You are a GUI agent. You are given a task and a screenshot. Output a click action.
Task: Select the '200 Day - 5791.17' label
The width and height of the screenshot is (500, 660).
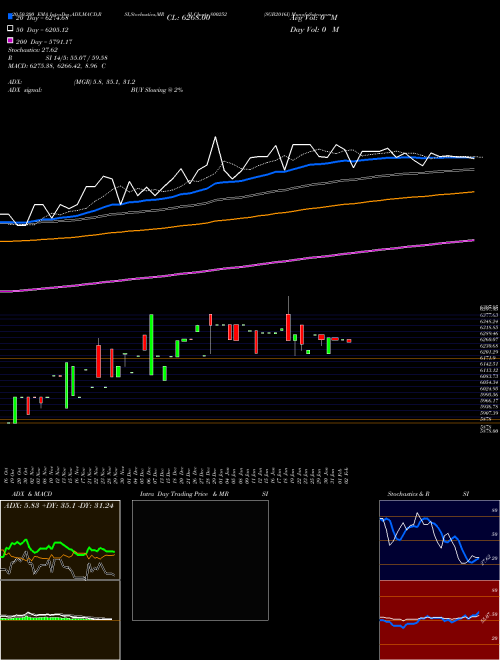[x=44, y=42]
